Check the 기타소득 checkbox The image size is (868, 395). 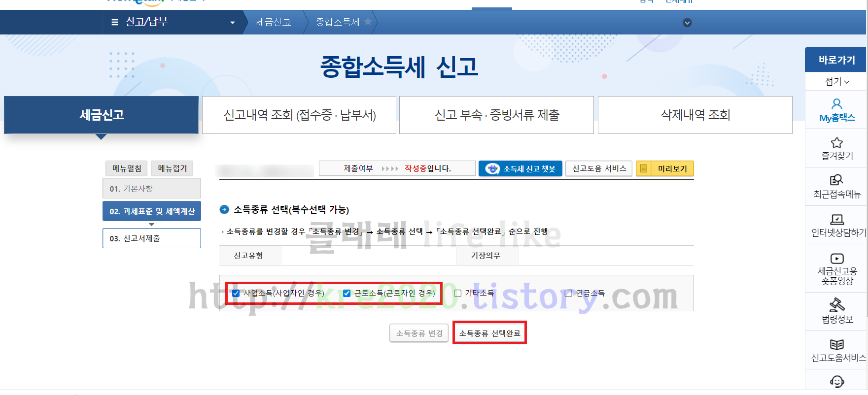pos(457,293)
